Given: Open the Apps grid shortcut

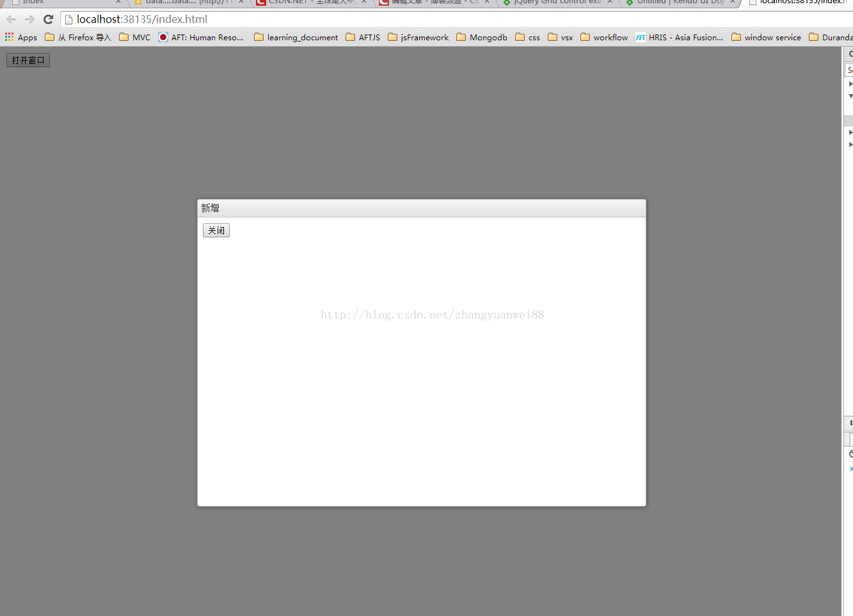Looking at the screenshot, I should click(x=21, y=37).
